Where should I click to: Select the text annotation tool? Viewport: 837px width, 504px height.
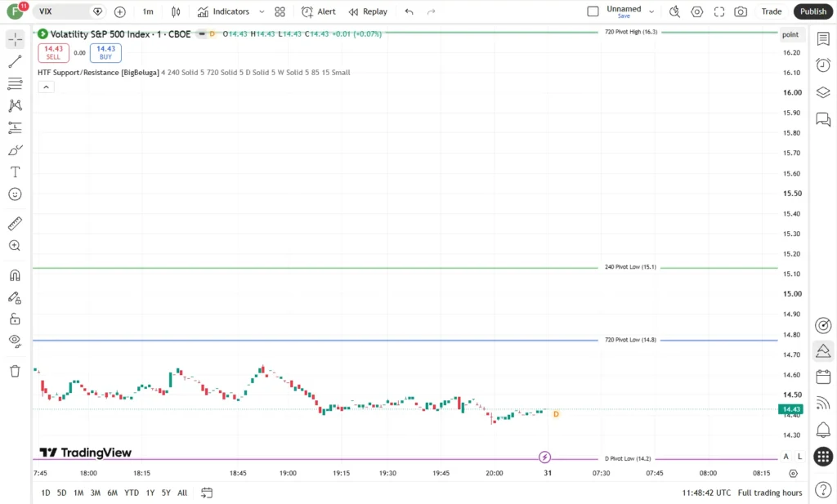pyautogui.click(x=15, y=172)
